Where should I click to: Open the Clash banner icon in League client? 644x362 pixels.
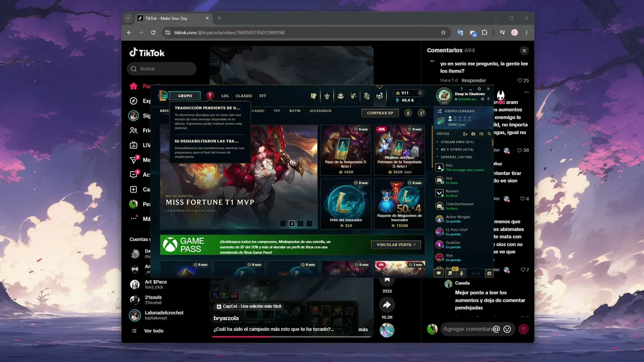[367, 96]
